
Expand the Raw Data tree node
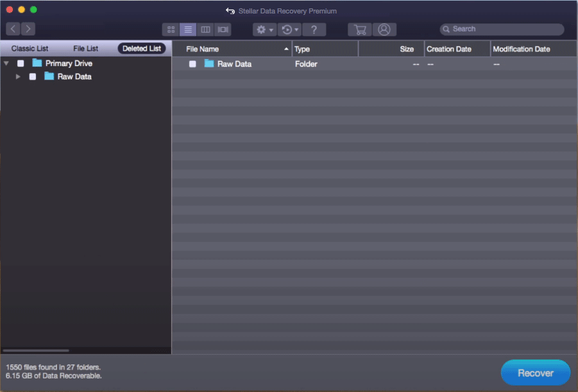[x=19, y=76]
